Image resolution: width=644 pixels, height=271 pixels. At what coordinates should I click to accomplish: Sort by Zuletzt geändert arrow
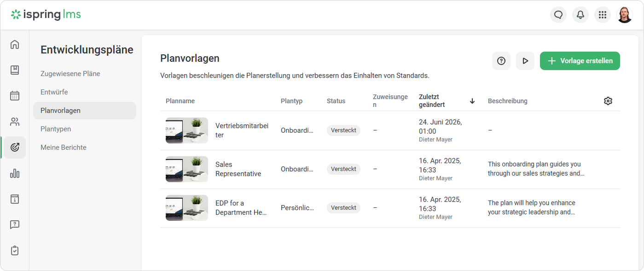[x=472, y=101]
